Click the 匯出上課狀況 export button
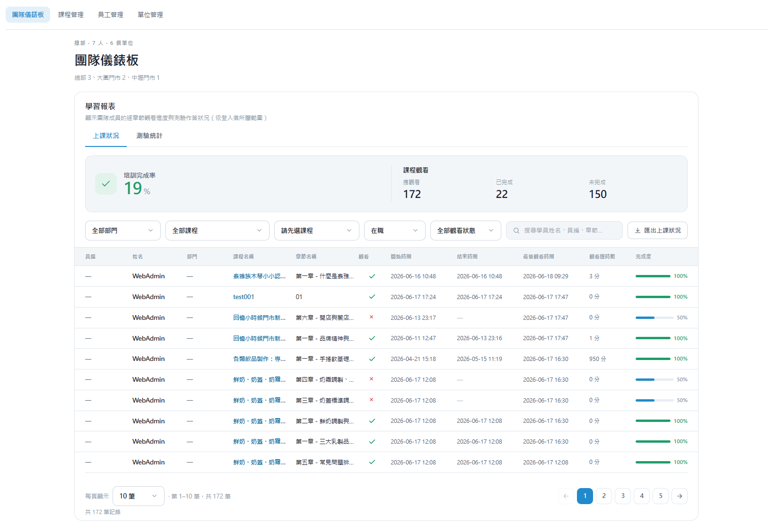The width and height of the screenshot is (768, 532). pyautogui.click(x=657, y=231)
